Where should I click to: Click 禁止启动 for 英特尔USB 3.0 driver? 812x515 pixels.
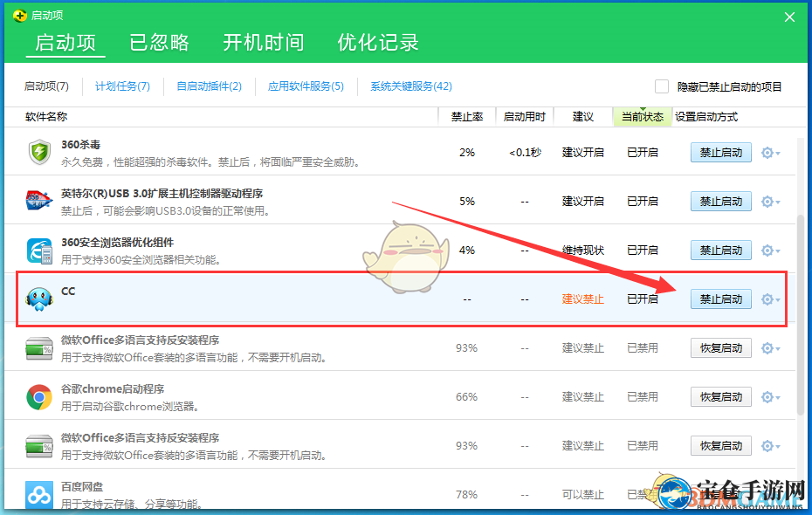pos(721,202)
